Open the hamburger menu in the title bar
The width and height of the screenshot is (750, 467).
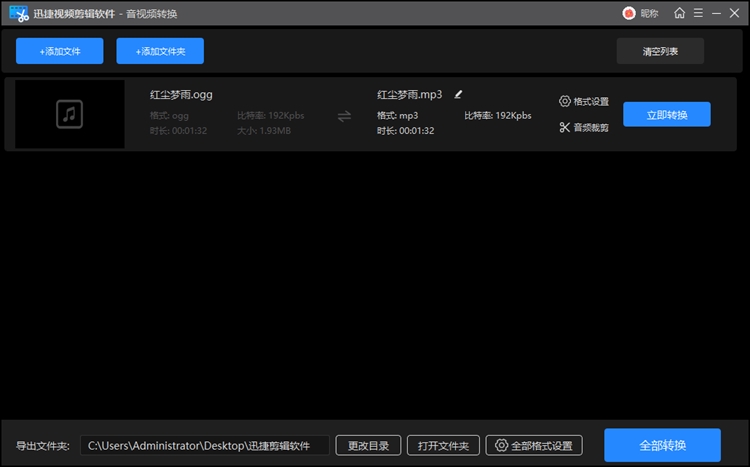tap(697, 13)
